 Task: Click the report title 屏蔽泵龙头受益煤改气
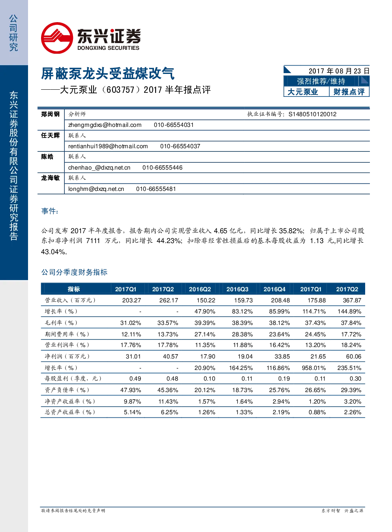coord(108,74)
